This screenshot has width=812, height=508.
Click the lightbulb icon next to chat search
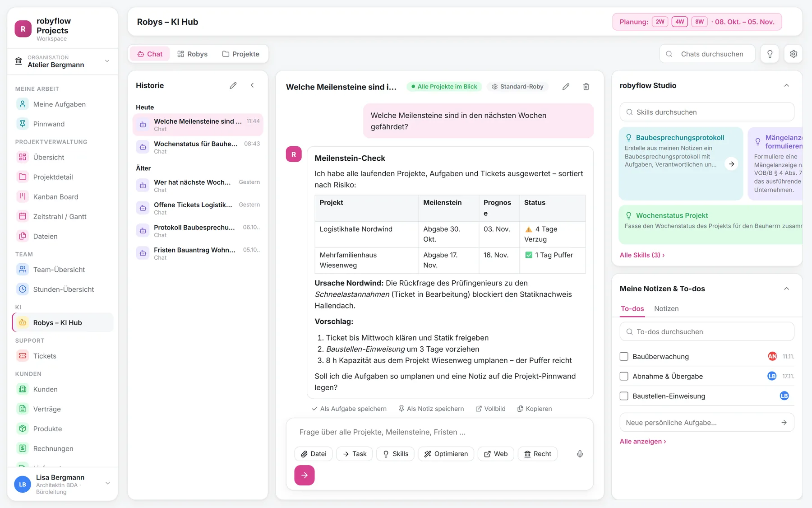(770, 54)
